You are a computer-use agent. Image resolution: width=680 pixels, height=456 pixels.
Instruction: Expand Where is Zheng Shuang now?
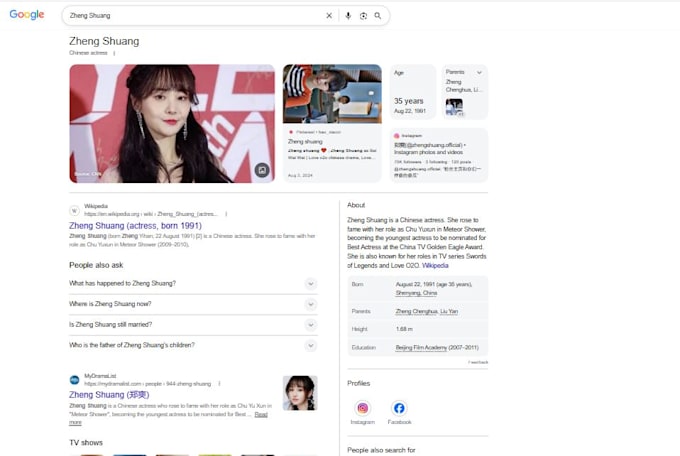pyautogui.click(x=193, y=304)
